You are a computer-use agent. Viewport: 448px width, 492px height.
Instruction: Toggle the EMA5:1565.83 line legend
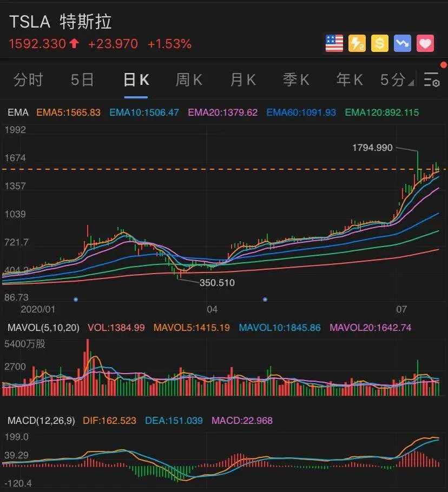[68, 112]
